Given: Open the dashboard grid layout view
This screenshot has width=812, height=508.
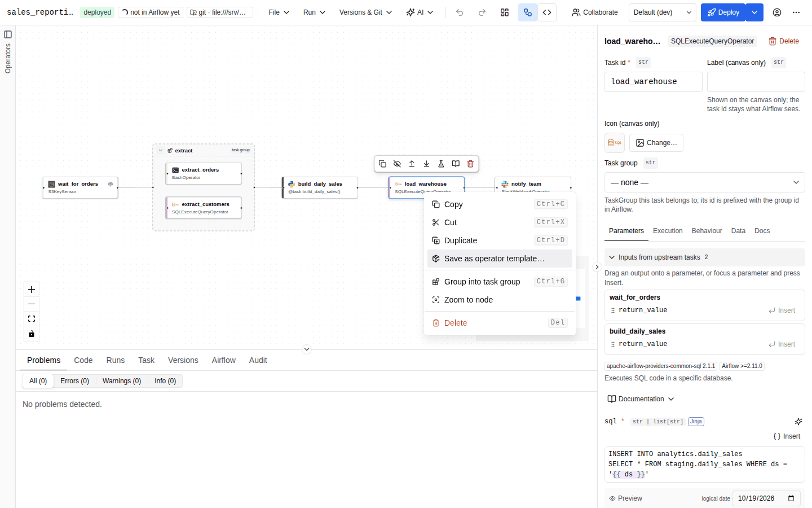Looking at the screenshot, I should 505,12.
